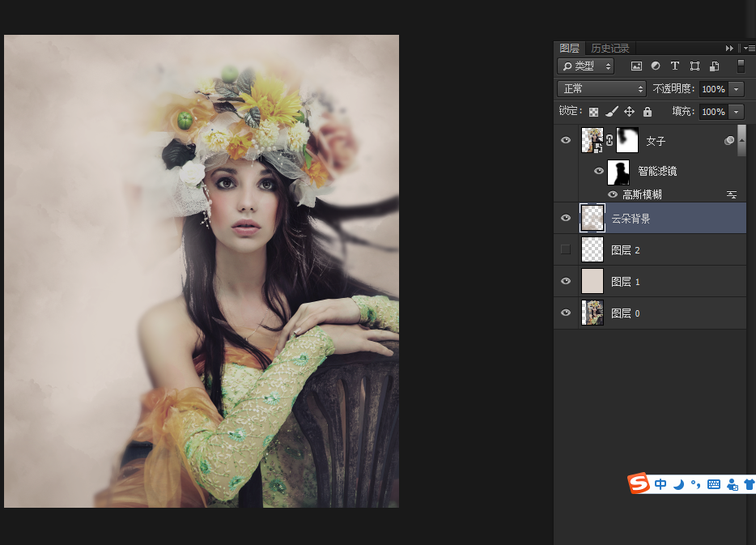Screen dimensions: 756x545
Task: Open the 不透明度 opacity slider dropdown arrow
Action: [737, 89]
